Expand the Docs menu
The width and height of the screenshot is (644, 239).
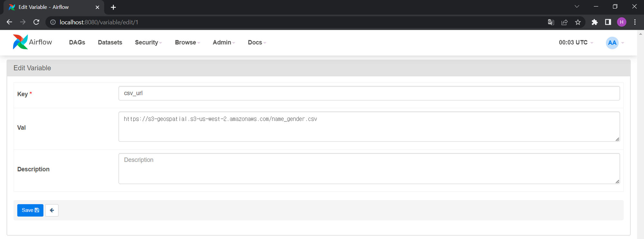(x=257, y=43)
